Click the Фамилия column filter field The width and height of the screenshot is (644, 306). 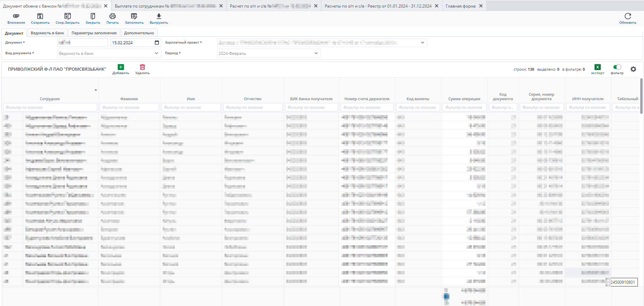pos(129,107)
